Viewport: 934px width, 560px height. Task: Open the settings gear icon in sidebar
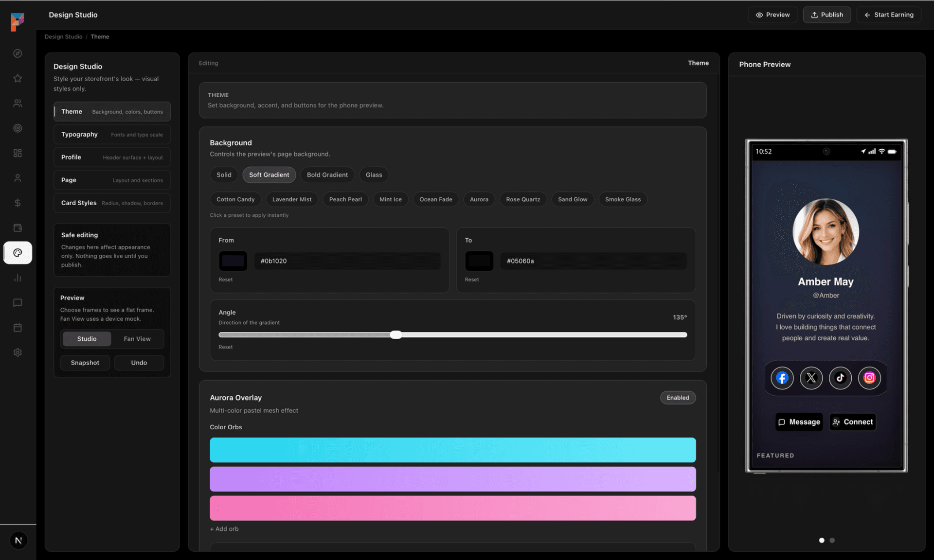click(x=18, y=352)
